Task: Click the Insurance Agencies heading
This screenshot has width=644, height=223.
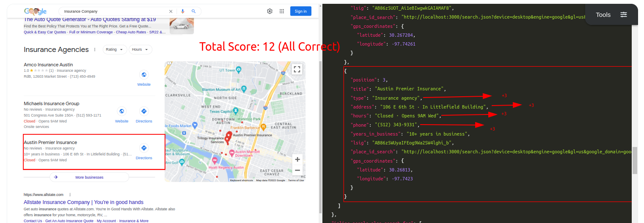Action: click(x=56, y=49)
